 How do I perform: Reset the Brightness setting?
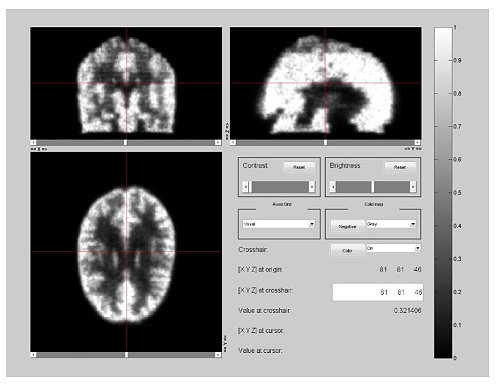click(400, 167)
